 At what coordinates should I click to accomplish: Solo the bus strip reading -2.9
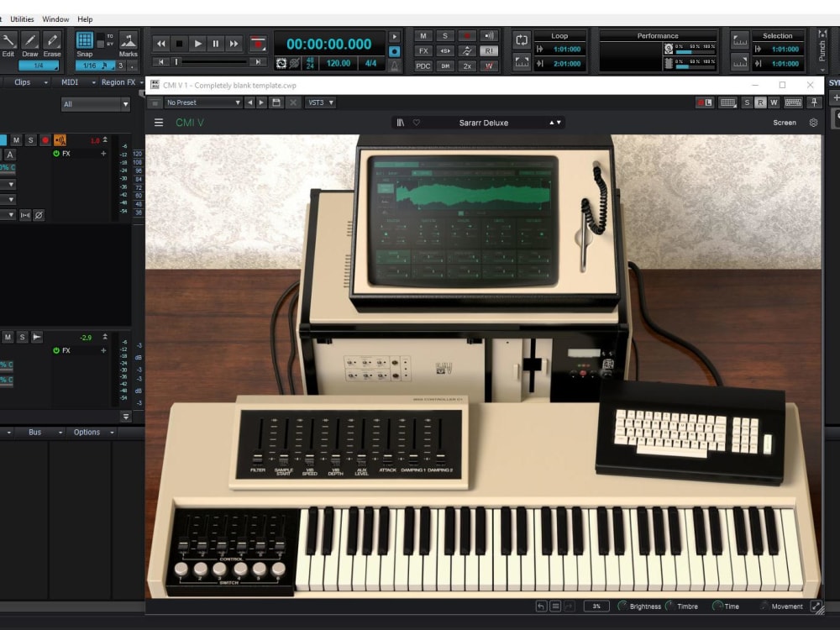(x=22, y=337)
